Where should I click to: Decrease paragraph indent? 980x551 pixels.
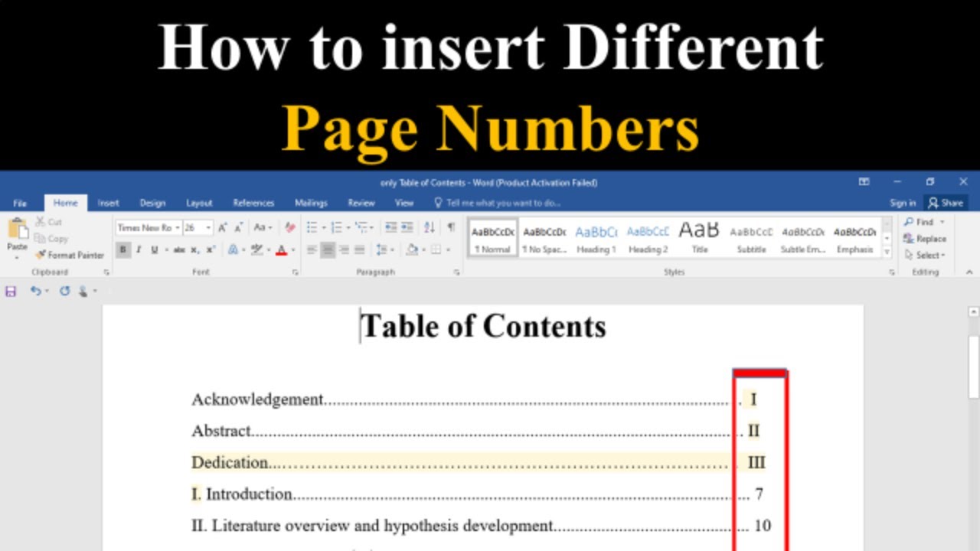click(390, 227)
